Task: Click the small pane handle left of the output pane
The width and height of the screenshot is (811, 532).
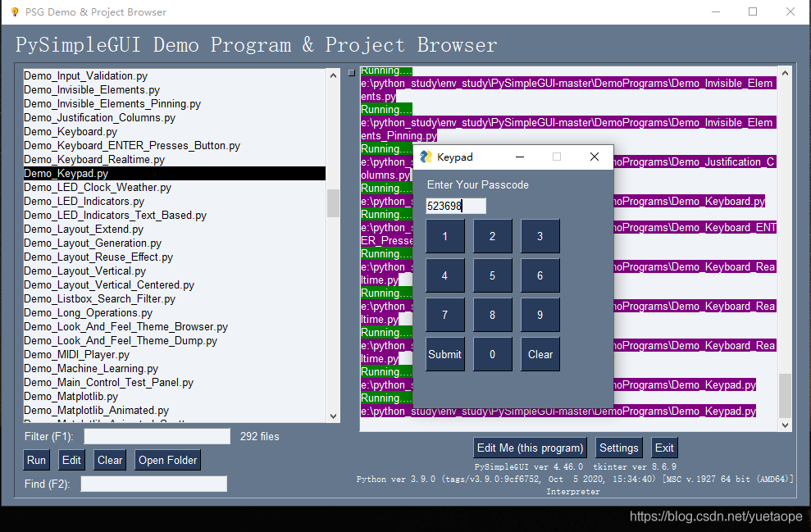Action: click(352, 73)
